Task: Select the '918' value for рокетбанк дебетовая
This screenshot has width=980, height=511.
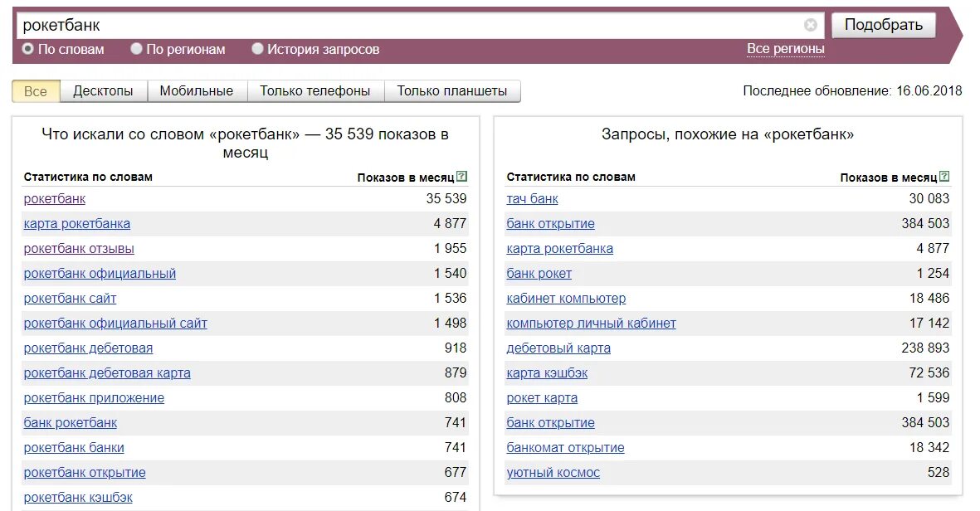Action: pyautogui.click(x=456, y=348)
